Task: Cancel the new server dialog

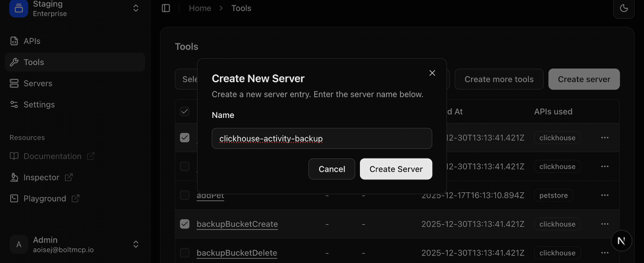Action: click(x=332, y=169)
